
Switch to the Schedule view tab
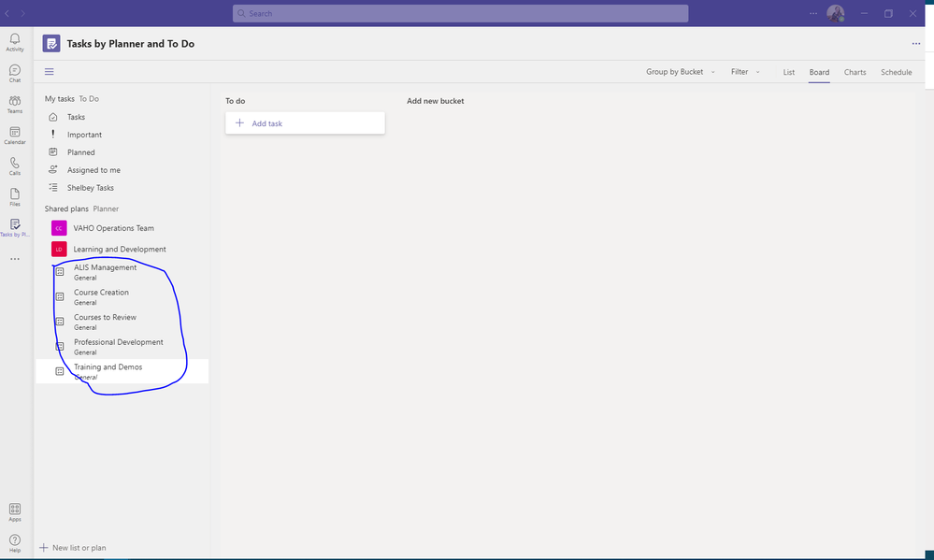pos(897,72)
